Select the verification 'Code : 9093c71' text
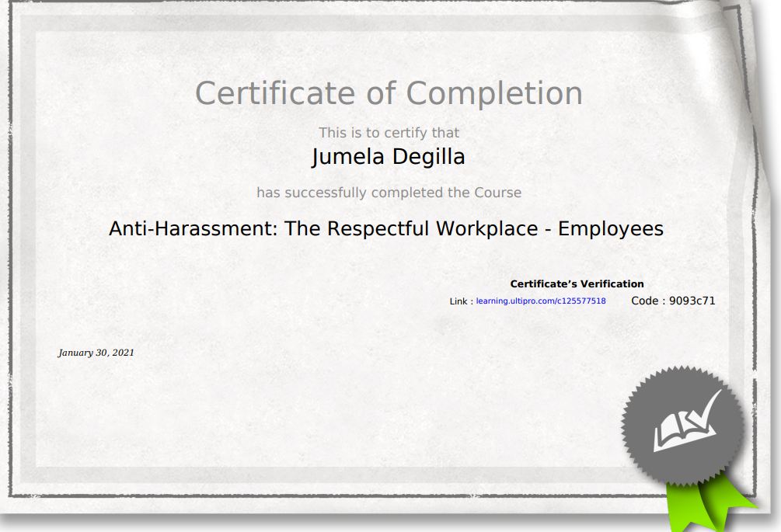781x532 pixels. (673, 301)
